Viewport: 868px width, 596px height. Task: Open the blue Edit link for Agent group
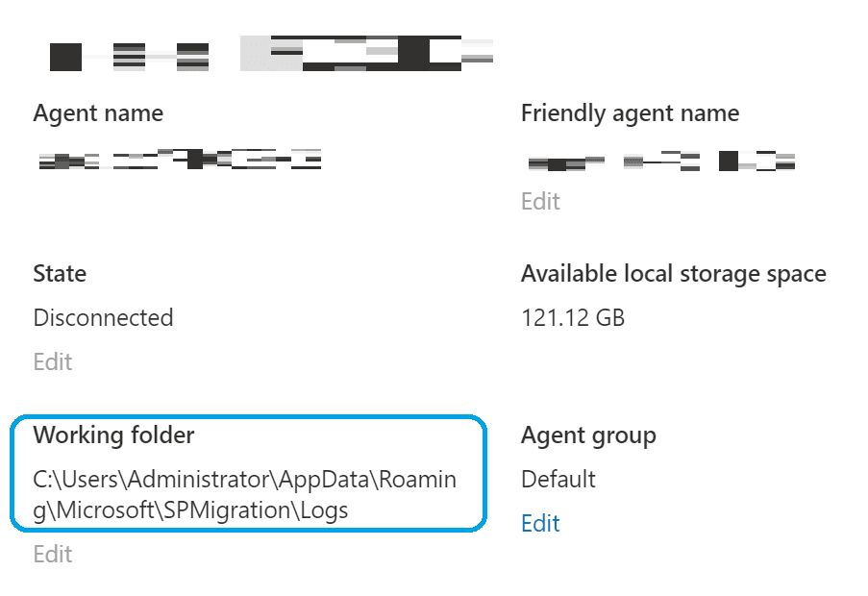click(x=540, y=523)
